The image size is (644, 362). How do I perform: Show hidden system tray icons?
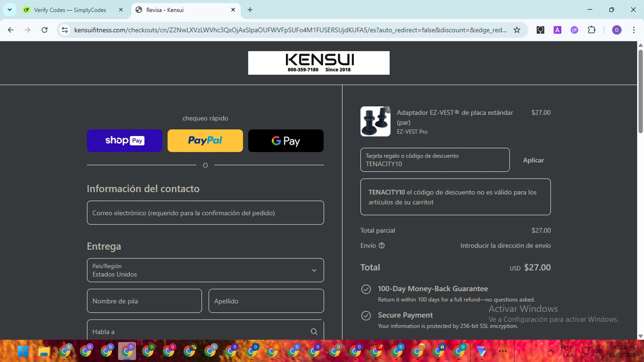coord(550,351)
